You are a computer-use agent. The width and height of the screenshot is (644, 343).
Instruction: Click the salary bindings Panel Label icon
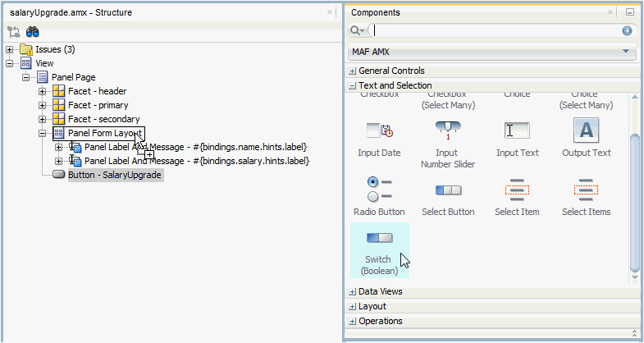(x=75, y=161)
